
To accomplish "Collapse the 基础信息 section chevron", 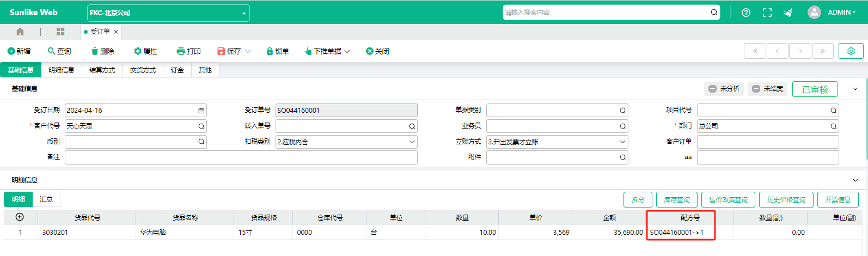I will [855, 89].
